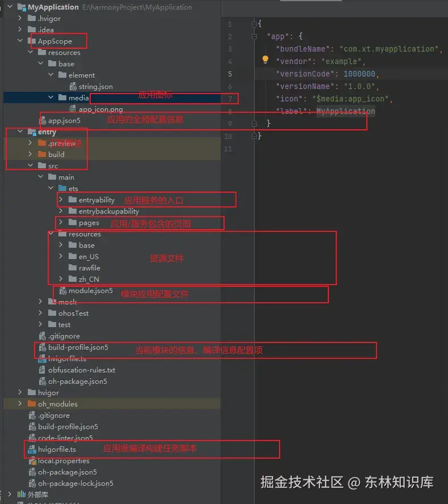
Task: Click the orange oh_modules folder icon
Action: click(32, 404)
